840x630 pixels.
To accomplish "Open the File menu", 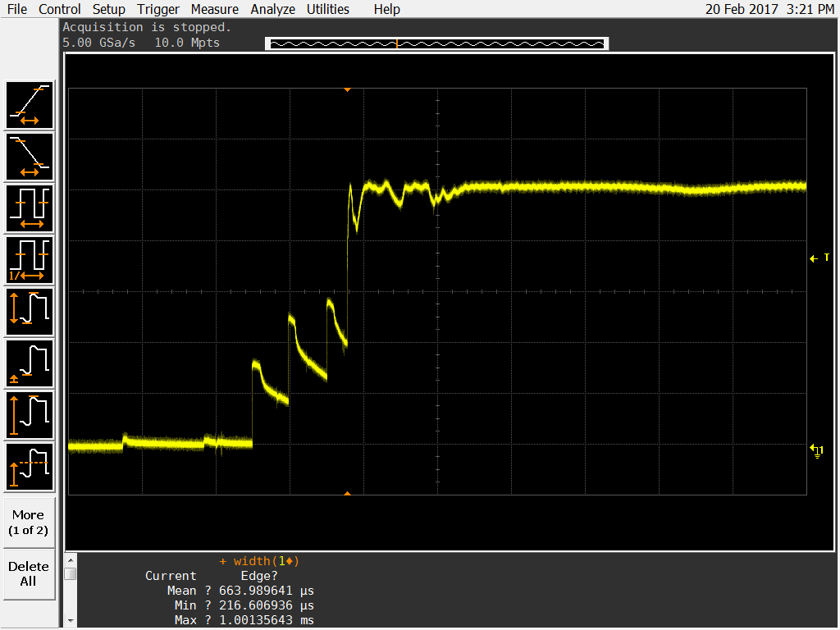I will tap(17, 9).
